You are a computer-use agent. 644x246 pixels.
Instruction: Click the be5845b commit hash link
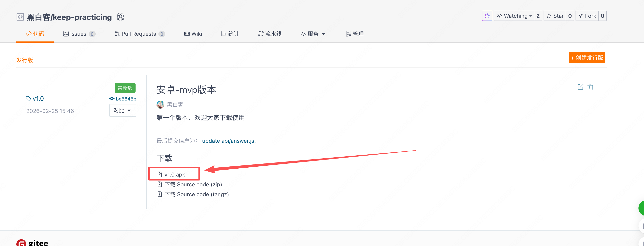[126, 99]
